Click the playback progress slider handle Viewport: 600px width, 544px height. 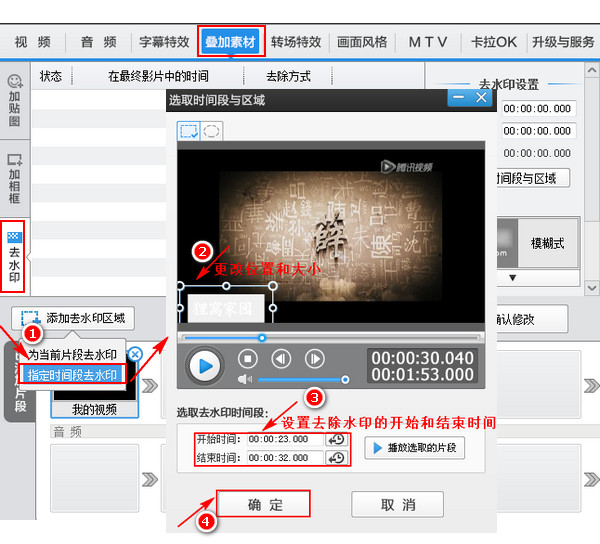(x=262, y=338)
